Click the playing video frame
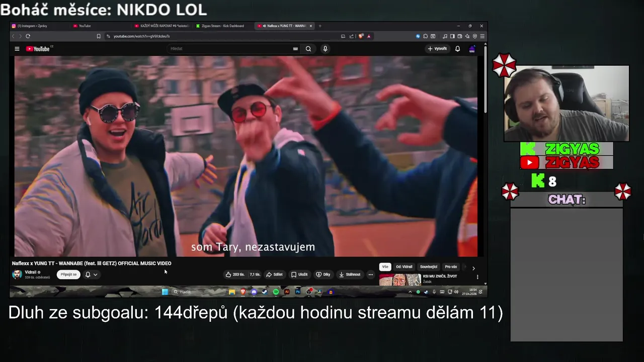The height and width of the screenshot is (362, 644). (246, 156)
